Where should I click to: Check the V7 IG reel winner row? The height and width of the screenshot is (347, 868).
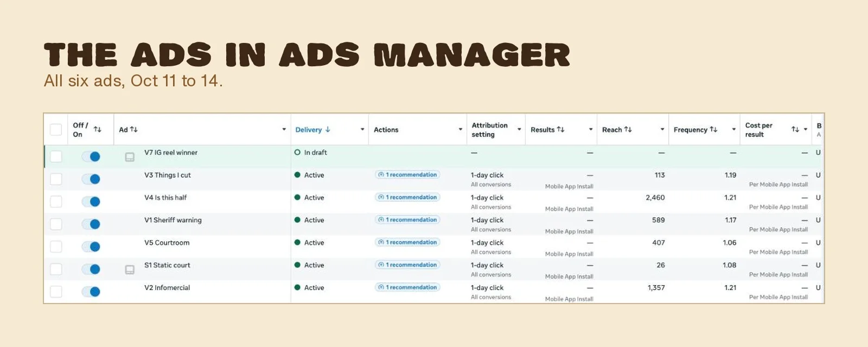pos(56,156)
